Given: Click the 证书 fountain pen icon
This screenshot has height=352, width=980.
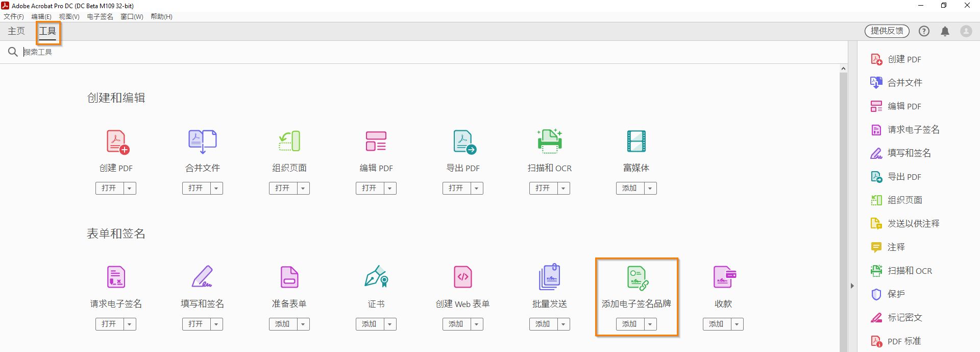Looking at the screenshot, I should tap(377, 276).
